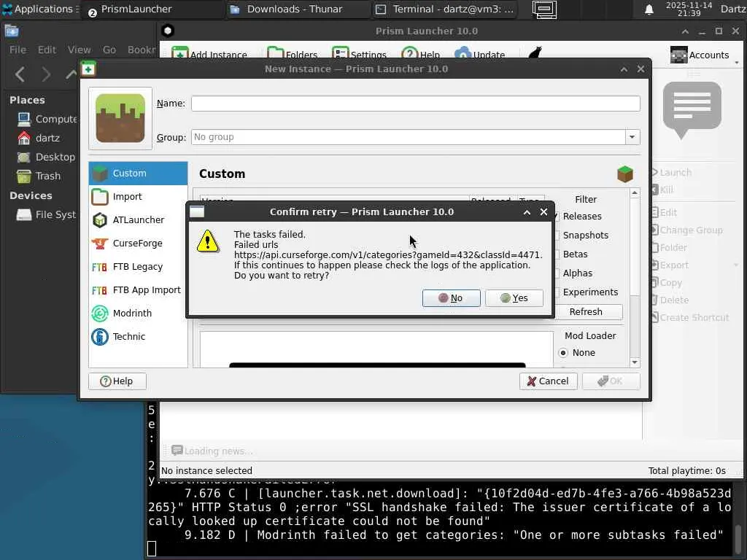Click Edit in the instance sidebar
Image resolution: width=747 pixels, height=560 pixels.
point(664,212)
